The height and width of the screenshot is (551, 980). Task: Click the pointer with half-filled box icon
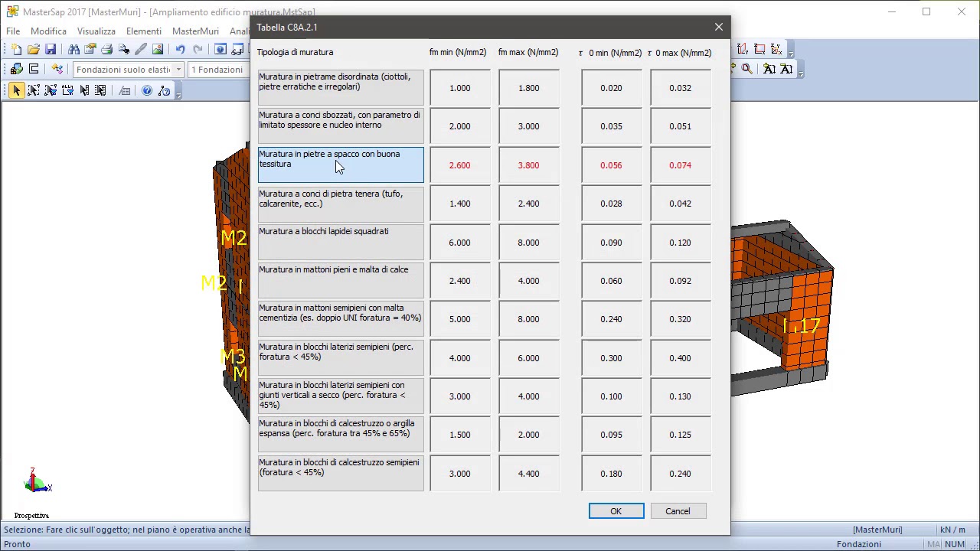(x=84, y=90)
